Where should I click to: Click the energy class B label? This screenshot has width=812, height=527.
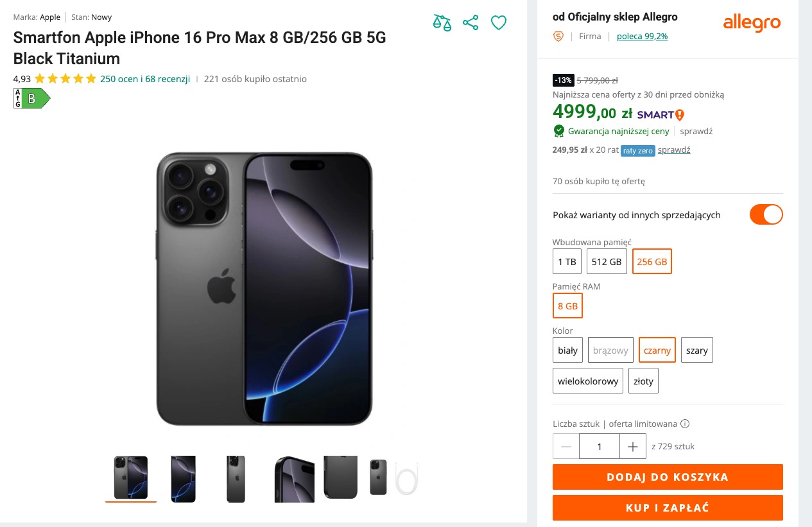point(31,98)
